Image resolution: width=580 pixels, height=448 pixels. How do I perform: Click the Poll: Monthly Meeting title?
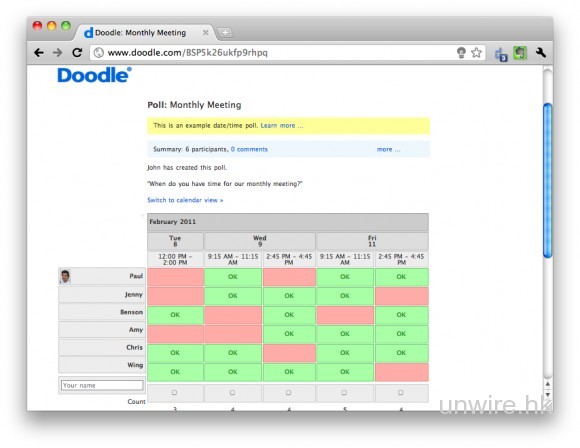pos(194,105)
